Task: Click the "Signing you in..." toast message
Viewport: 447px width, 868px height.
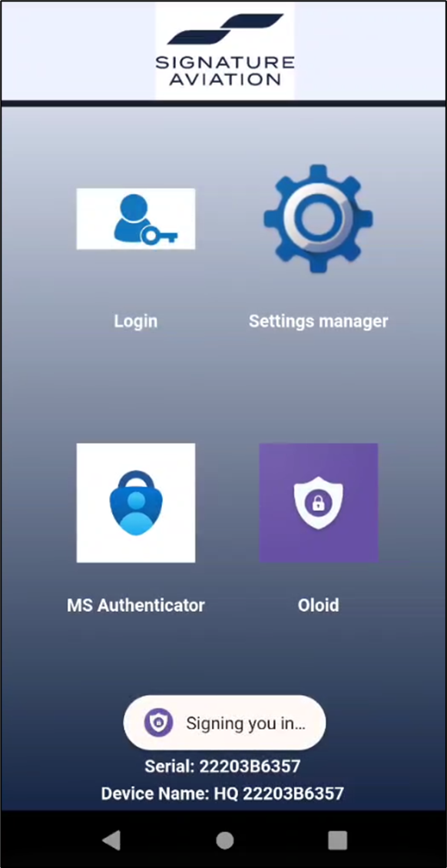Action: tap(224, 723)
